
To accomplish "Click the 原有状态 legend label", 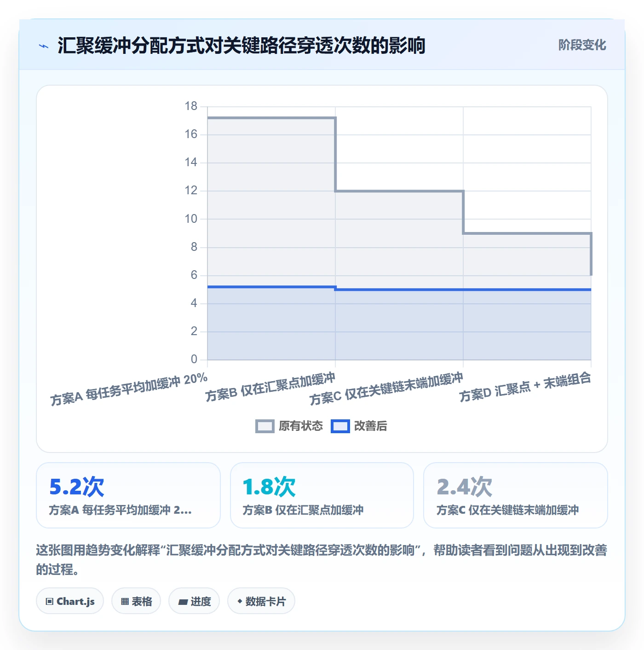I will pos(301,426).
